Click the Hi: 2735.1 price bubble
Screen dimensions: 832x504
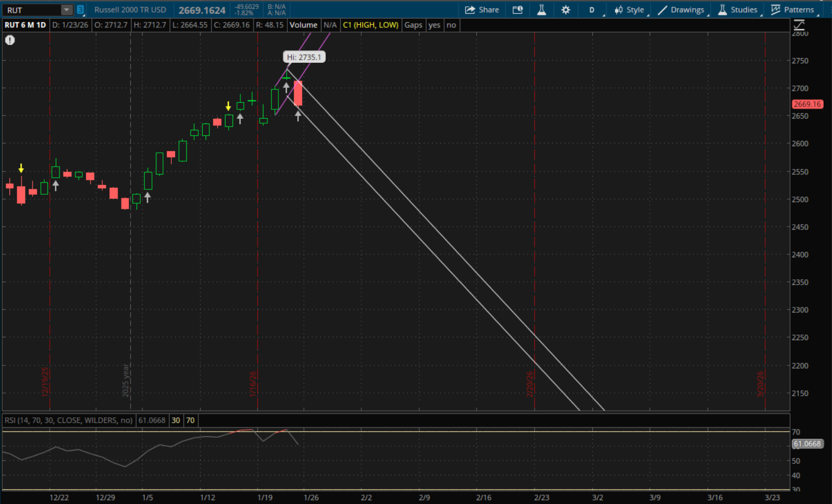click(304, 57)
